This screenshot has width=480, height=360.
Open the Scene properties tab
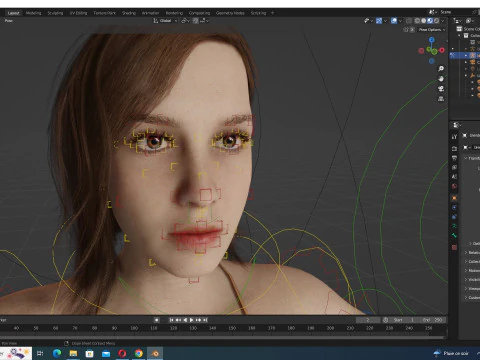(454, 177)
